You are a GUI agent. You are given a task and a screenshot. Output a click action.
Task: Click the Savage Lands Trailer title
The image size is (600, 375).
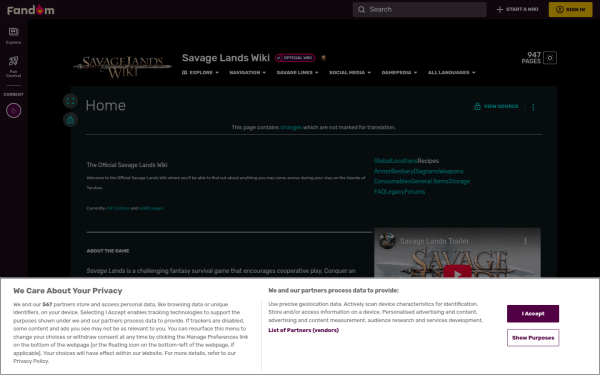(x=434, y=241)
